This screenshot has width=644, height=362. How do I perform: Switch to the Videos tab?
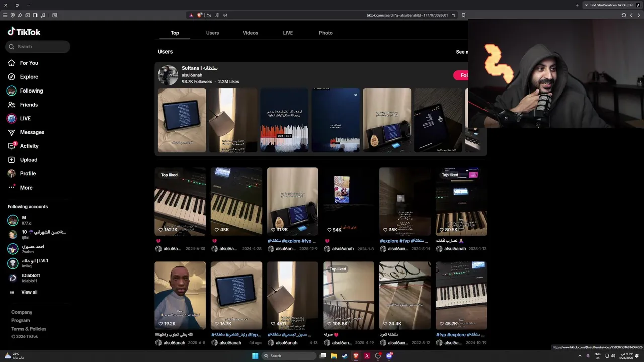click(x=250, y=33)
